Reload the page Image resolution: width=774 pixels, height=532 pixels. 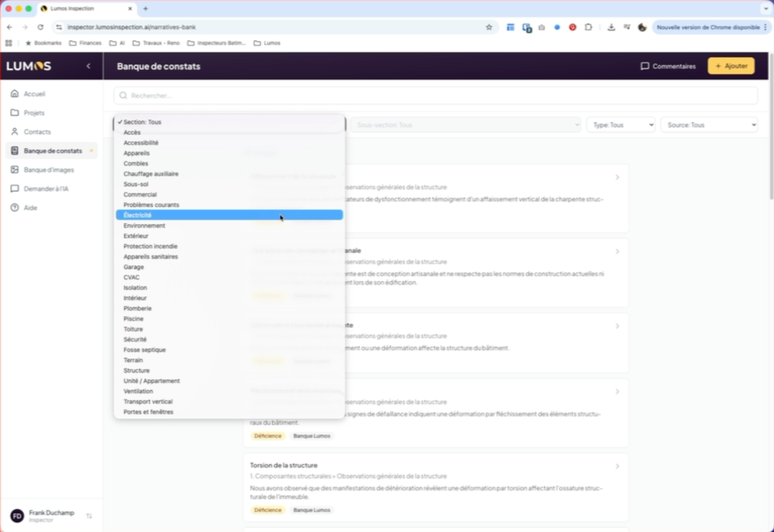(40, 27)
